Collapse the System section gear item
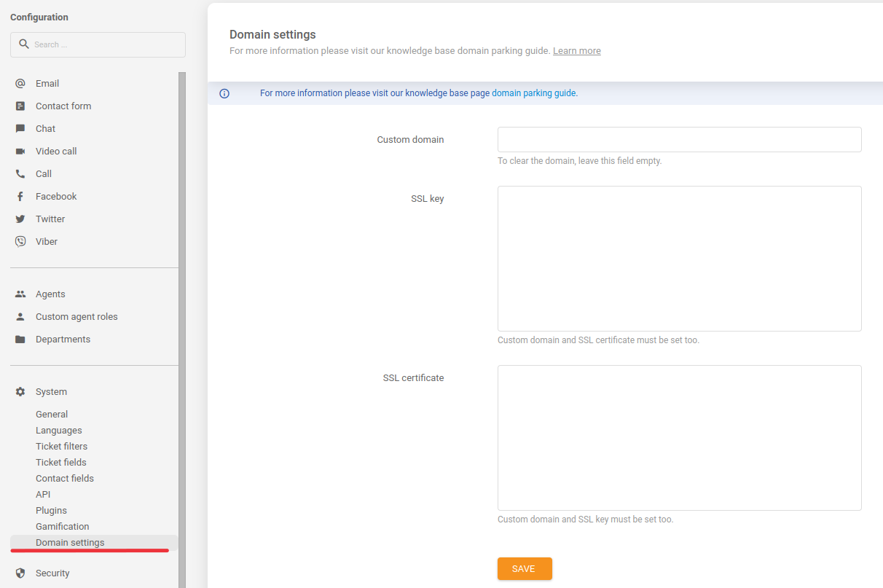Viewport: 883px width, 588px height. pyautogui.click(x=20, y=392)
